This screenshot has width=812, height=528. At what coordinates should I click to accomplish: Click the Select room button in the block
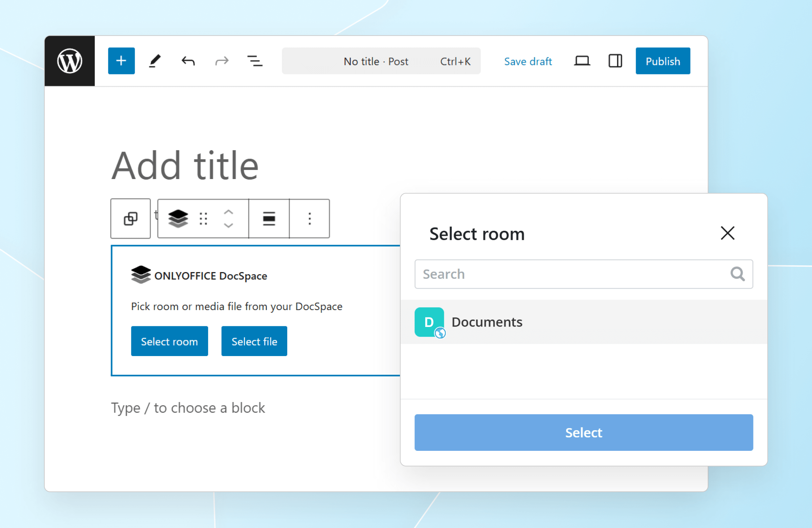point(169,341)
